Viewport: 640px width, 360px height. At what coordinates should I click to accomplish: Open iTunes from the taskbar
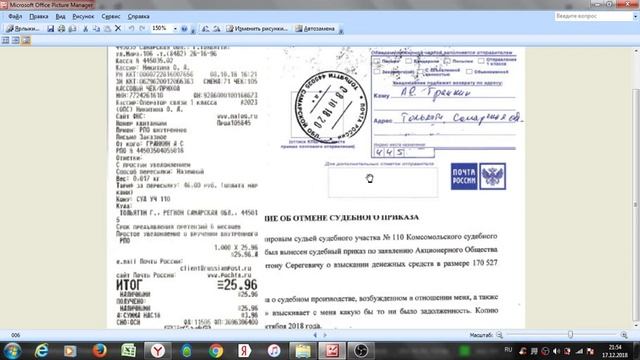point(274,351)
